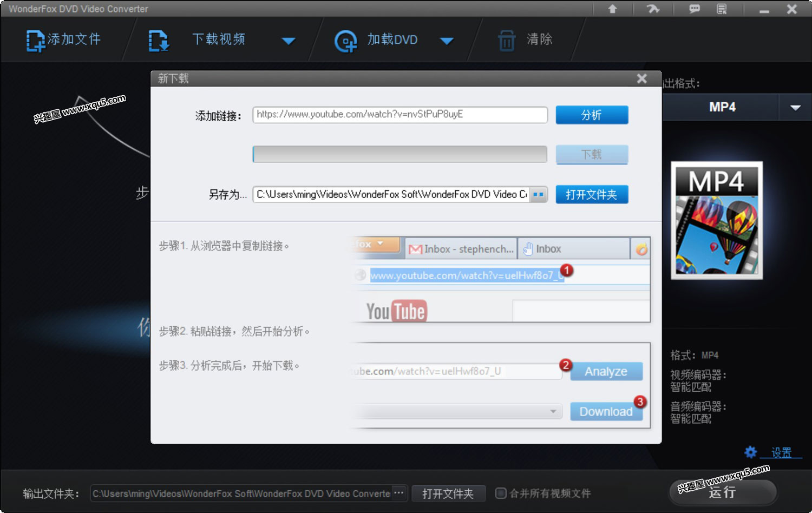
Task: Click 步骤3 start download instruction text
Action: 229,366
